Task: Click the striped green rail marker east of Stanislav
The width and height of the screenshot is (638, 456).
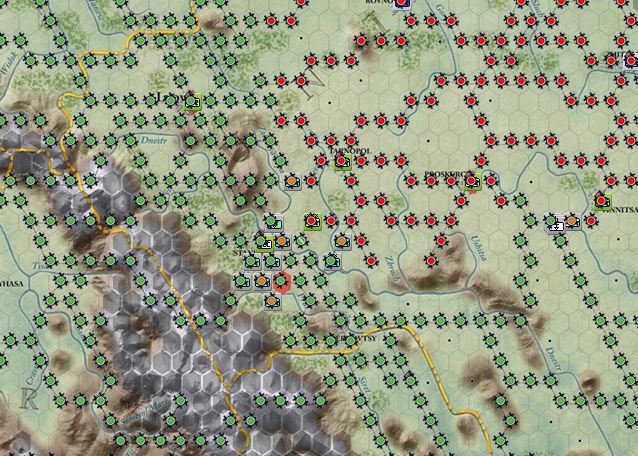Action: pos(301,241)
